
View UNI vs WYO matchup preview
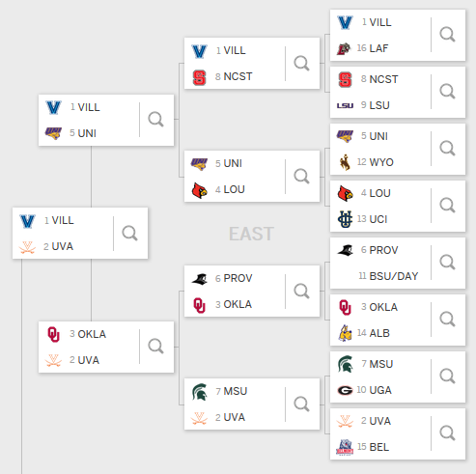[x=447, y=149]
